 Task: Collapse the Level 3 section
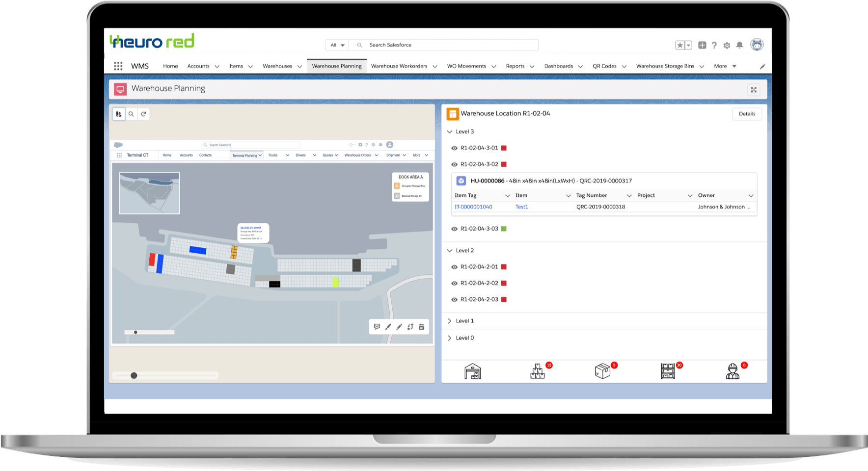click(x=449, y=131)
